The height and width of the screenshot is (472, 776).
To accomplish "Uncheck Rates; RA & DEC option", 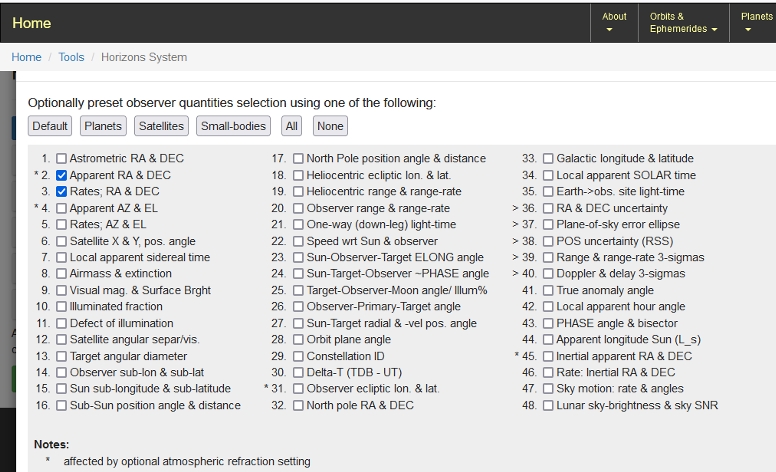I will pos(62,191).
